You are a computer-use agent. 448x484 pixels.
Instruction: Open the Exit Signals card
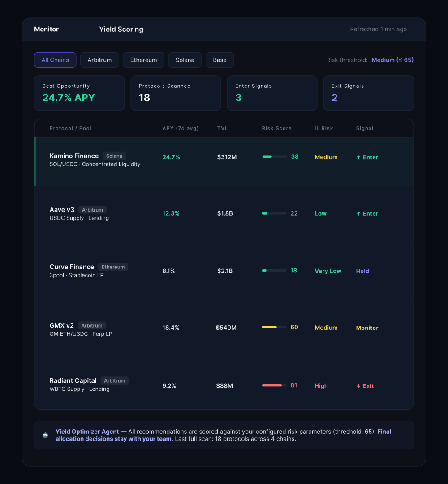click(368, 93)
